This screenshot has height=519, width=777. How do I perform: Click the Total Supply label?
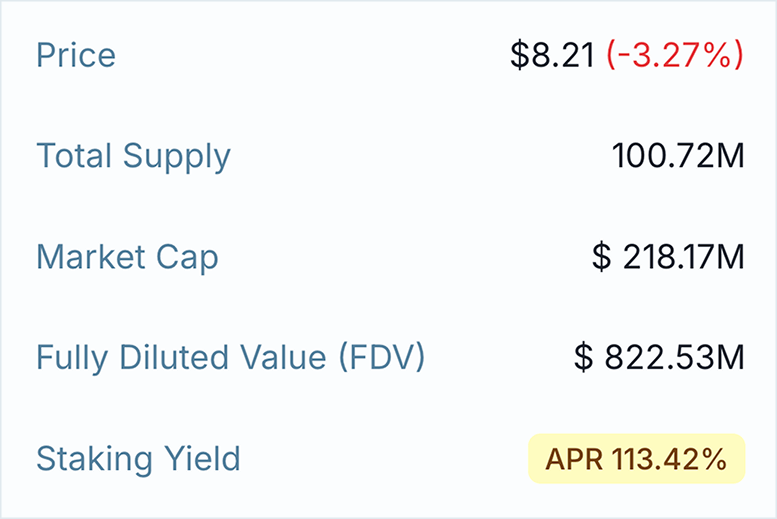(x=133, y=156)
